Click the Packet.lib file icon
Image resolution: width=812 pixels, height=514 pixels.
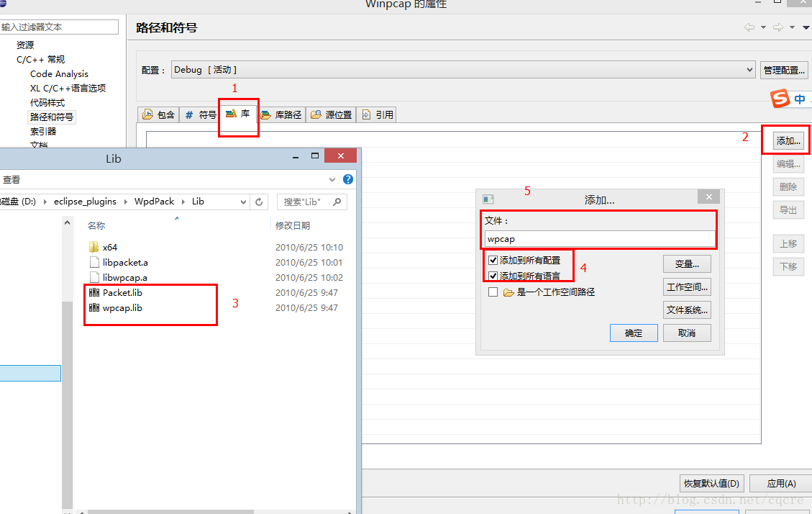(x=93, y=292)
